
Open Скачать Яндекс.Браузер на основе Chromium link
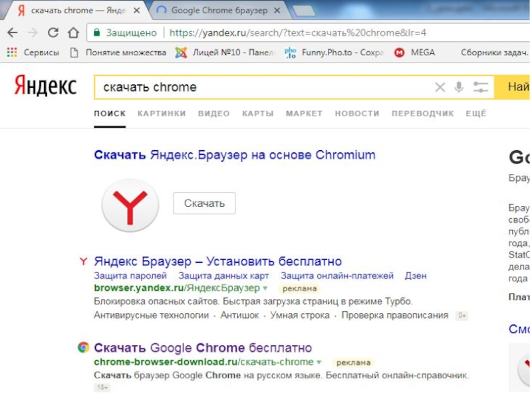(235, 155)
